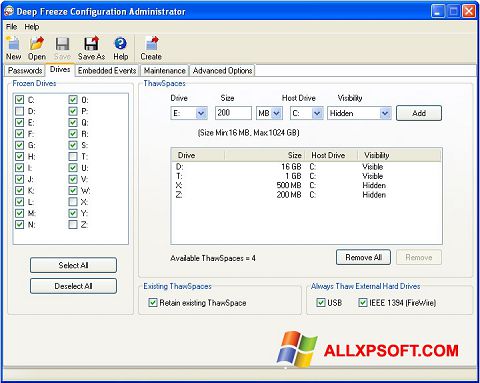Open a configuration file with Open icon
The image size is (480, 383).
pyautogui.click(x=37, y=48)
